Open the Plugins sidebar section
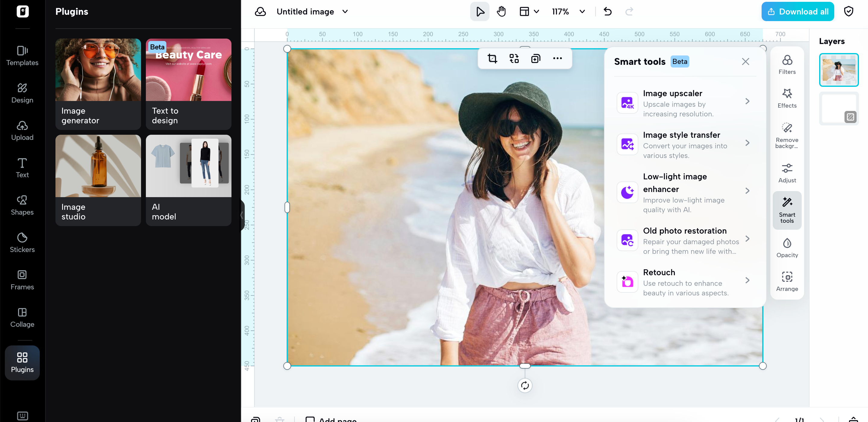 [x=22, y=363]
